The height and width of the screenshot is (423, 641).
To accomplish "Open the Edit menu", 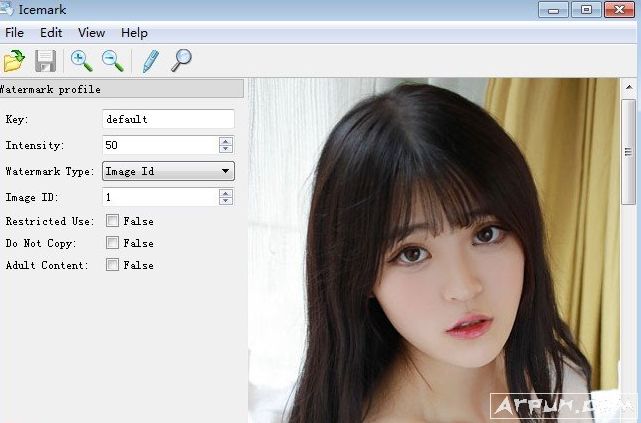I will coord(51,33).
